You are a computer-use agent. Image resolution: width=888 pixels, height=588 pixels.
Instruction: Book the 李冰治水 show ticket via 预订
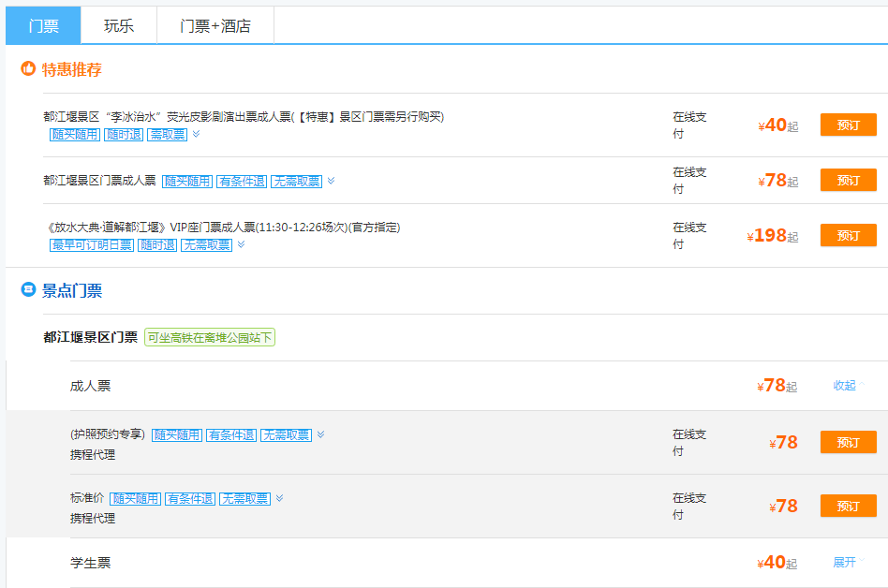pyautogui.click(x=847, y=124)
